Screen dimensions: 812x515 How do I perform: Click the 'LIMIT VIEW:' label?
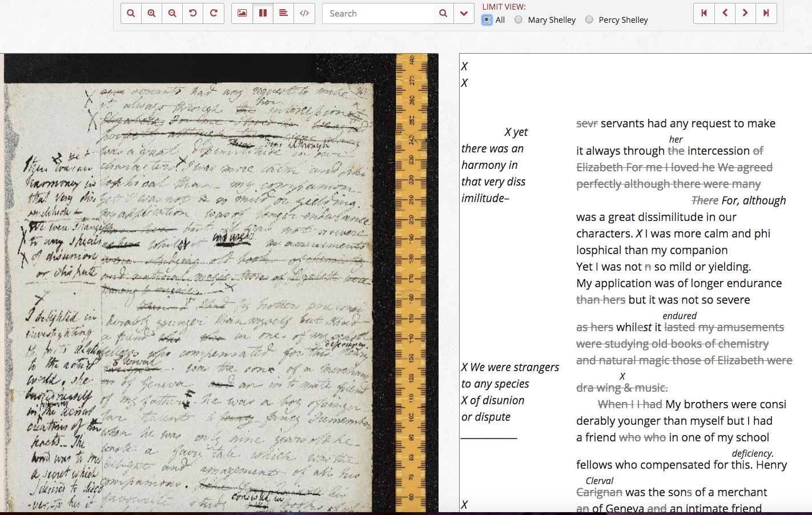pos(504,7)
